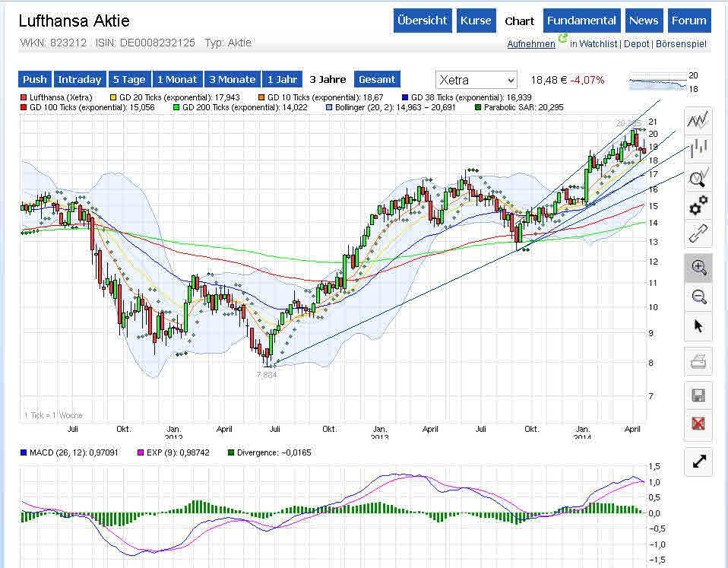Save chart using the floppy disk icon
Screen dimensions: 728x568
[698, 395]
